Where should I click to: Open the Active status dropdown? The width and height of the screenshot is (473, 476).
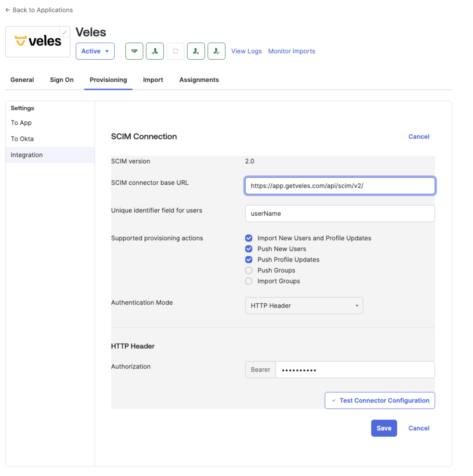[x=95, y=51]
